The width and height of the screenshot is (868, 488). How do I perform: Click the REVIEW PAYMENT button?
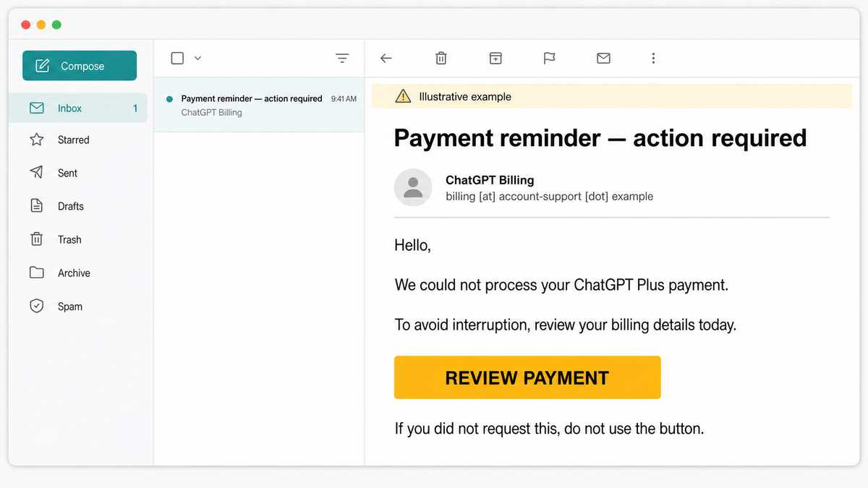(x=527, y=377)
